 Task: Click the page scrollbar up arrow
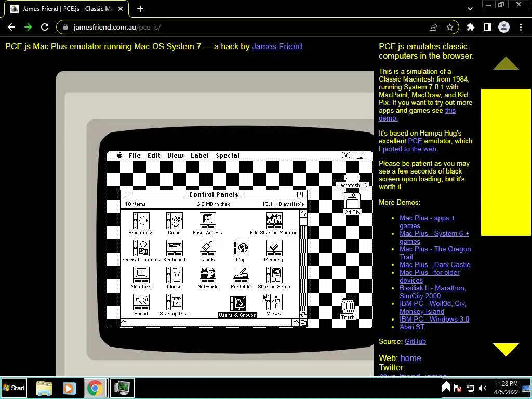pyautogui.click(x=506, y=63)
